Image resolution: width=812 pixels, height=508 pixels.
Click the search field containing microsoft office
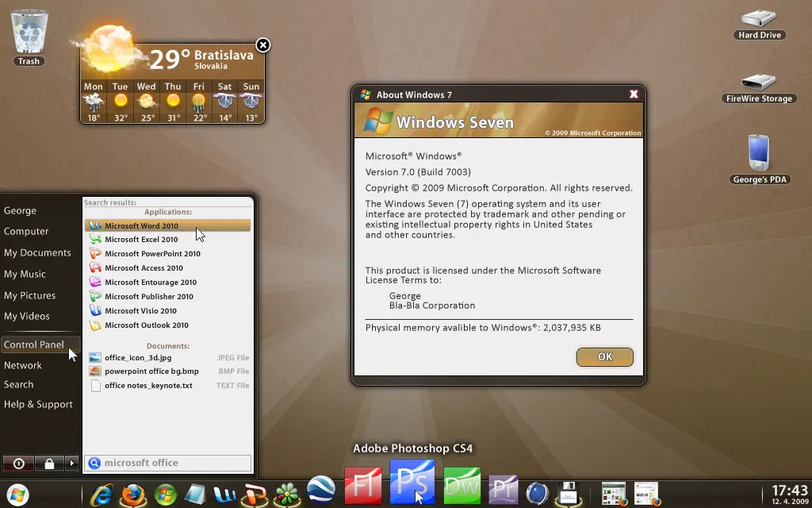pyautogui.click(x=168, y=463)
